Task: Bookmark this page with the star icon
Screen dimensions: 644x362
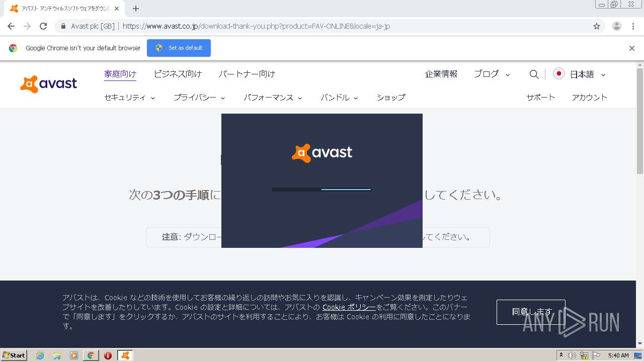Action: pos(597,26)
